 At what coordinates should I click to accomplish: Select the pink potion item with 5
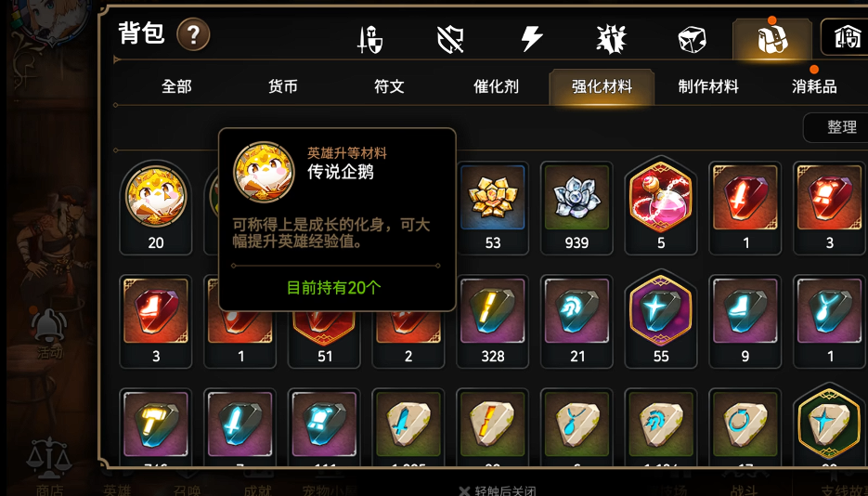[x=660, y=207]
